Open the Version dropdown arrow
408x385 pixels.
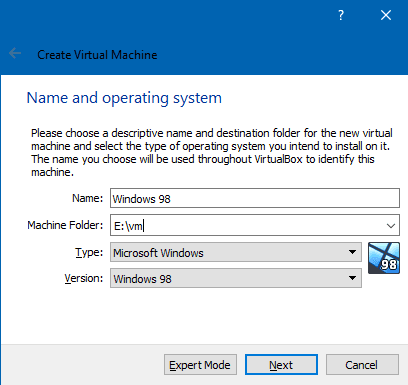352,278
